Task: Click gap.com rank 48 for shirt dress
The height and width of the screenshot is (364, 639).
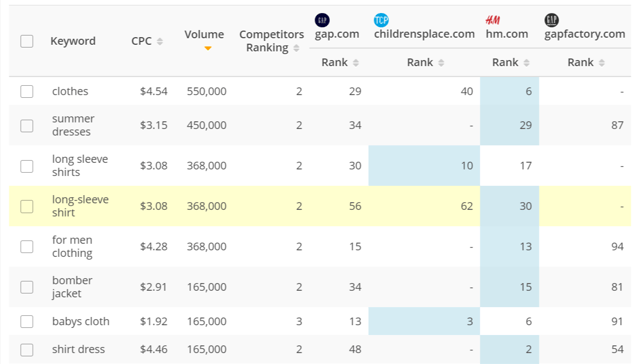Action: pyautogui.click(x=355, y=349)
